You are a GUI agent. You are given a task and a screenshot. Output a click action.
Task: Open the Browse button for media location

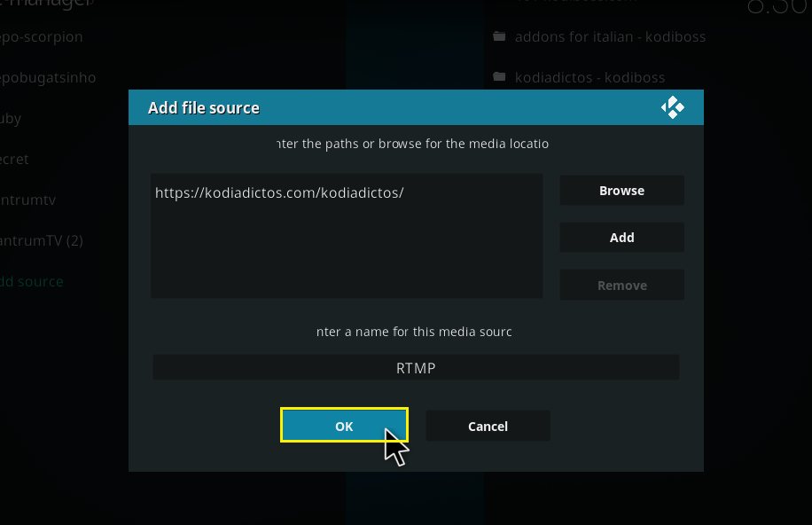[621, 191]
